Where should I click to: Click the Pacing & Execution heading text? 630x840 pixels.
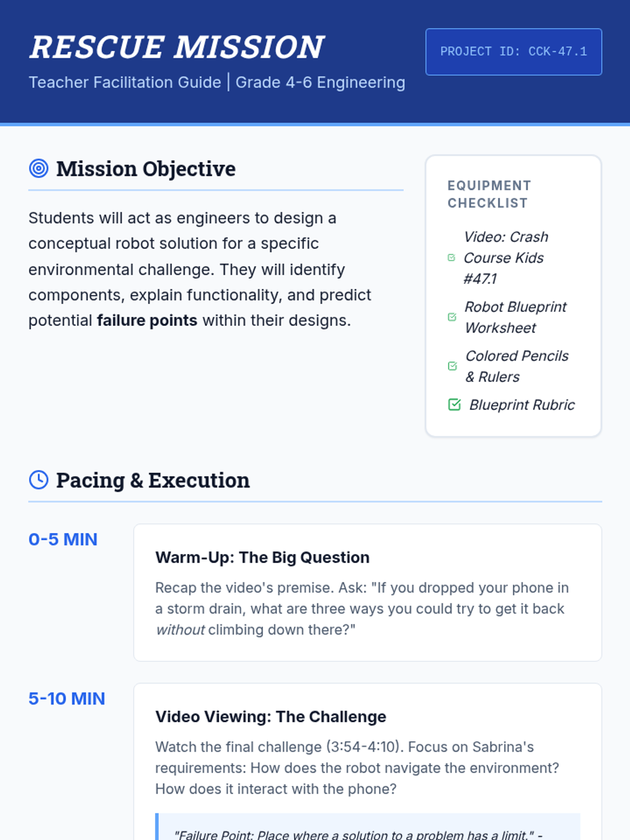[x=153, y=480]
